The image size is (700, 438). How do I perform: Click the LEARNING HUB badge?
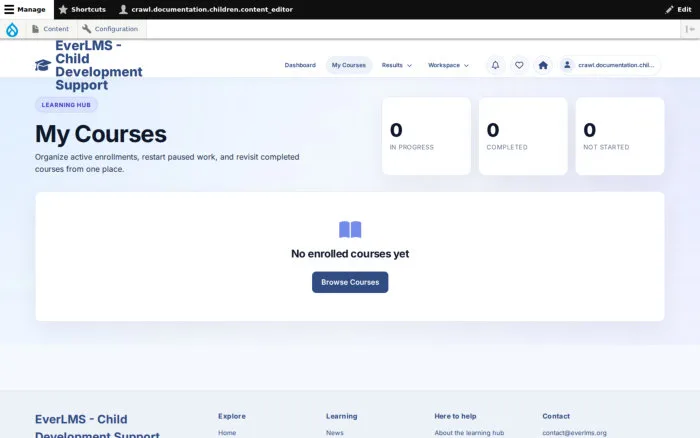point(66,105)
